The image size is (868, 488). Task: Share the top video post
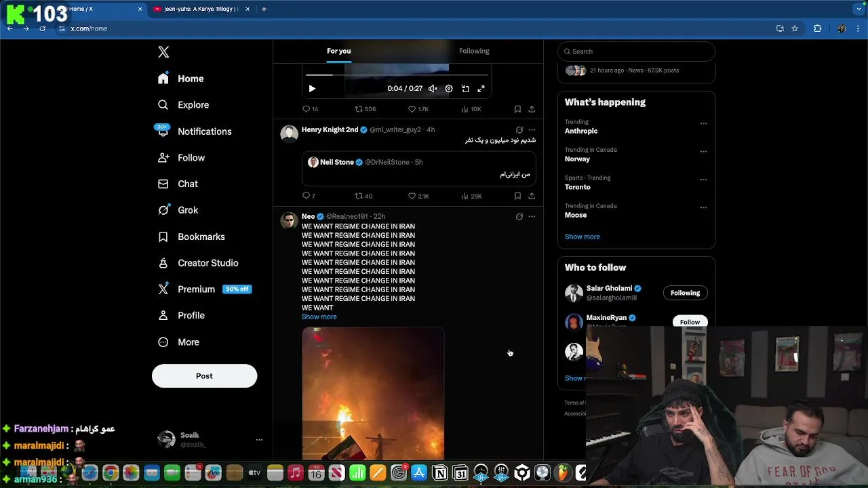(x=532, y=109)
